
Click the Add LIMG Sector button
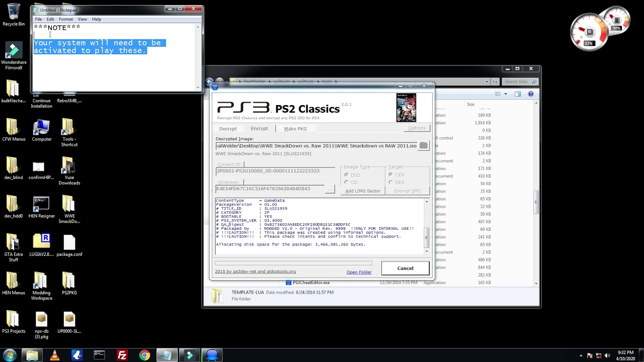[363, 191]
